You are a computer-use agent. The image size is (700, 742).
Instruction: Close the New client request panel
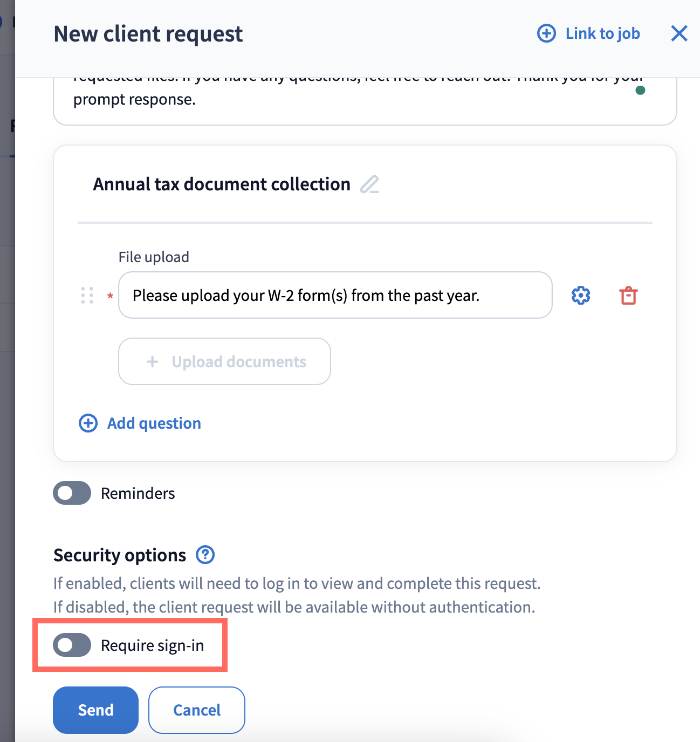point(679,33)
